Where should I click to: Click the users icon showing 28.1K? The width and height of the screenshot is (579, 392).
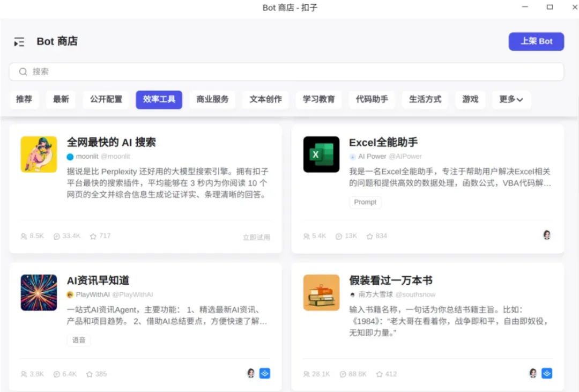306,374
